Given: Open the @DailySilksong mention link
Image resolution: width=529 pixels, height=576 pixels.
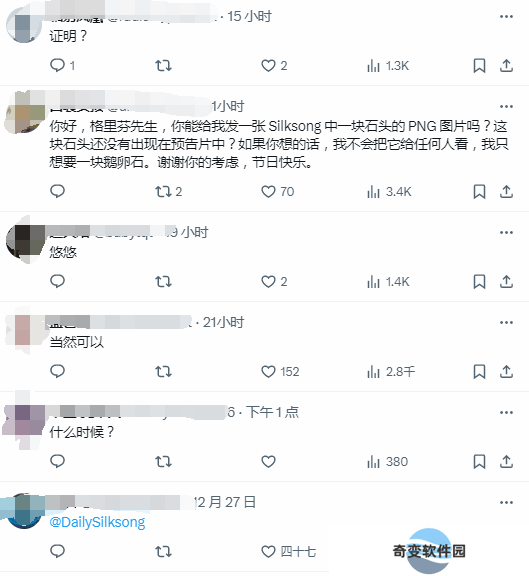Looking at the screenshot, I should [x=97, y=522].
